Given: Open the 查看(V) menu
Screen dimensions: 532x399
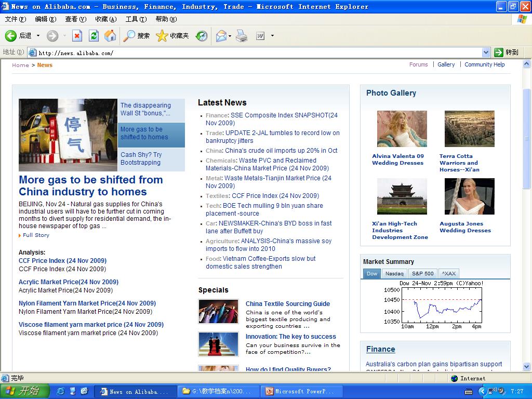Looking at the screenshot, I should click(76, 19).
